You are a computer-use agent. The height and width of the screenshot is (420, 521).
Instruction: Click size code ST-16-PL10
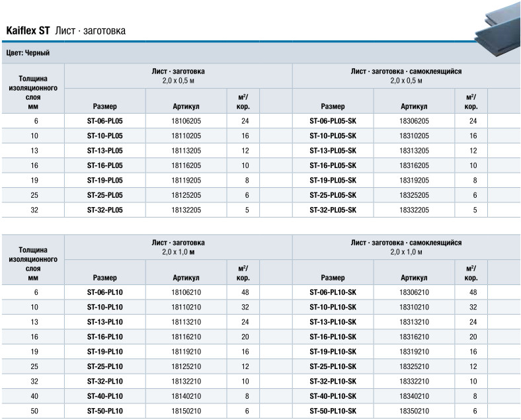point(105,337)
